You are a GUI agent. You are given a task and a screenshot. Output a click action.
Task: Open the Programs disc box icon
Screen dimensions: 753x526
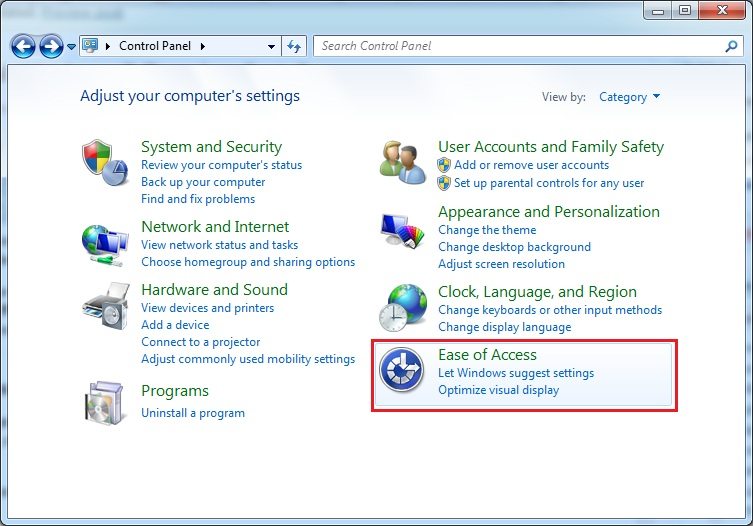coord(104,403)
